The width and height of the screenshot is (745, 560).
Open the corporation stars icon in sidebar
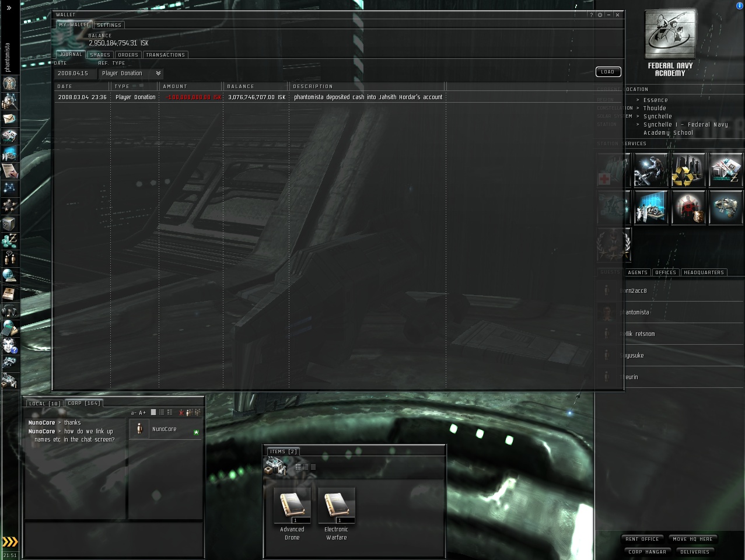(x=10, y=206)
